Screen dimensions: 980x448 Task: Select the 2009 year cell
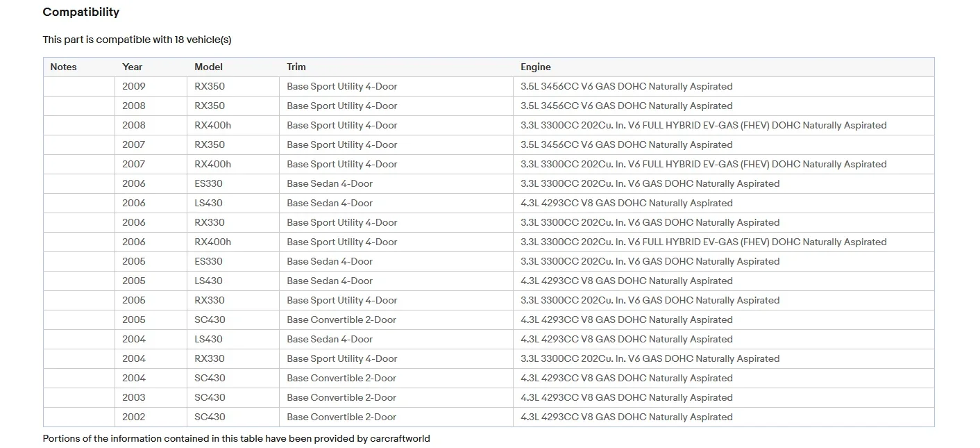(151, 87)
